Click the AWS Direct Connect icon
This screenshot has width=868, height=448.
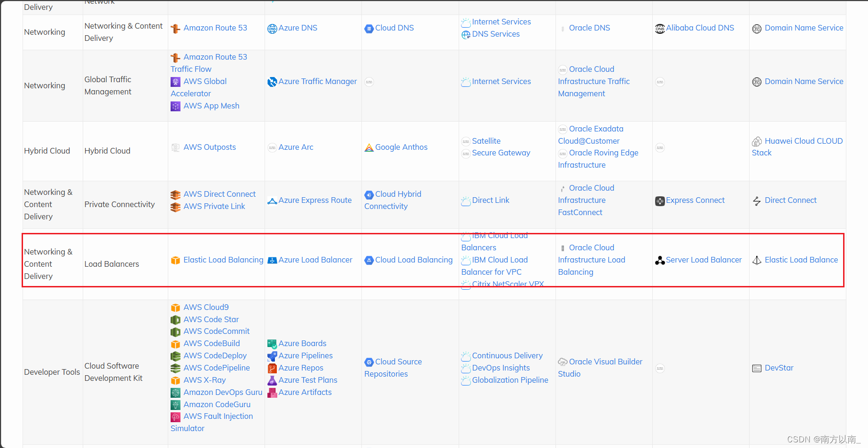click(175, 194)
